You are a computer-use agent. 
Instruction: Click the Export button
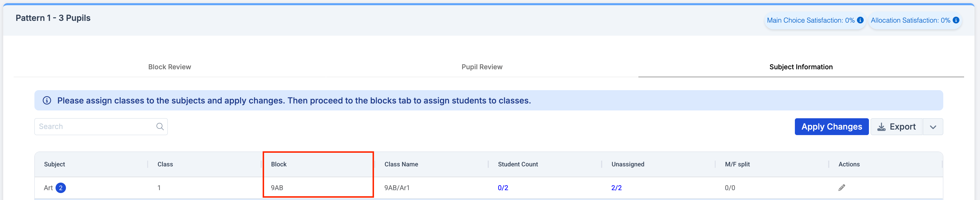tap(896, 127)
